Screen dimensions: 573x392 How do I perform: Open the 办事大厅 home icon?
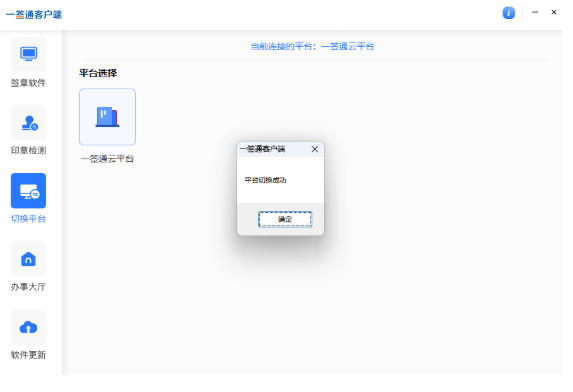[x=29, y=259]
